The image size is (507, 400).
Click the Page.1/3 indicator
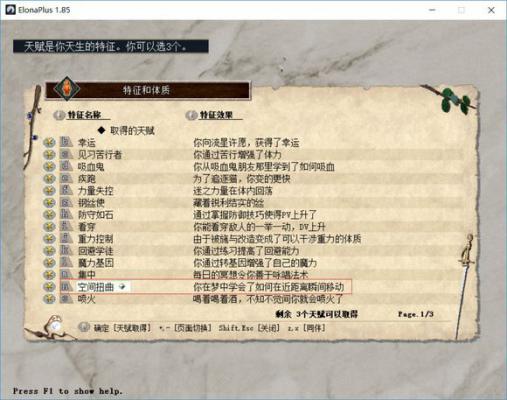(416, 314)
